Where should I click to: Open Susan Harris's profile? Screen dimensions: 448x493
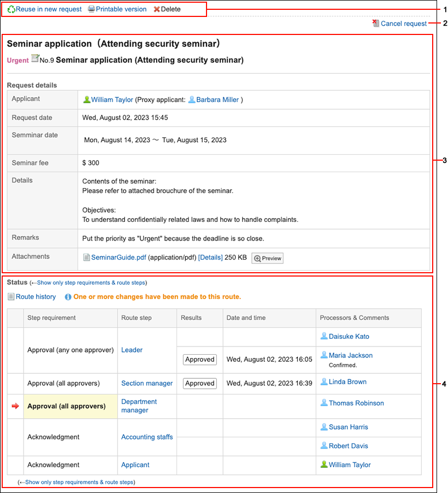click(349, 427)
